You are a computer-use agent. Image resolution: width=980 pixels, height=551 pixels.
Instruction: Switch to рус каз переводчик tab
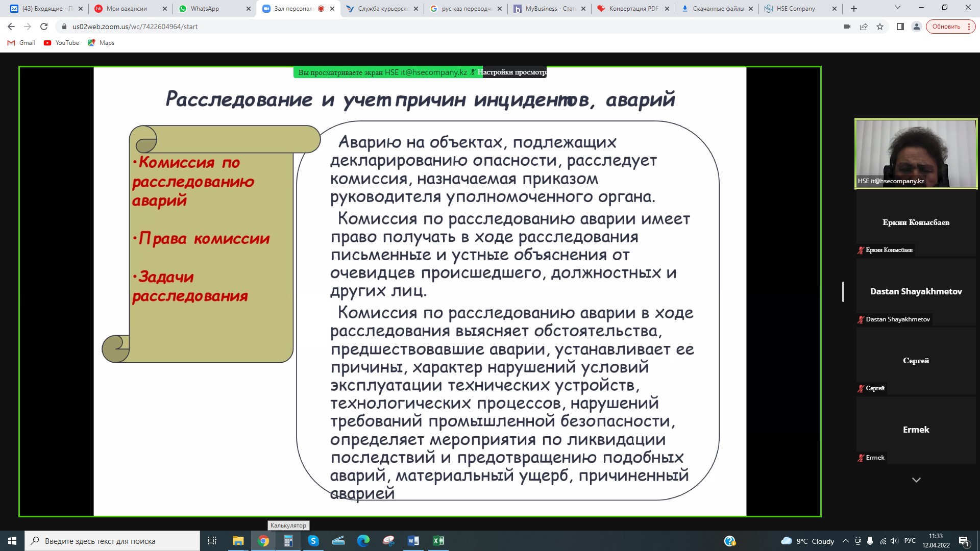[465, 9]
